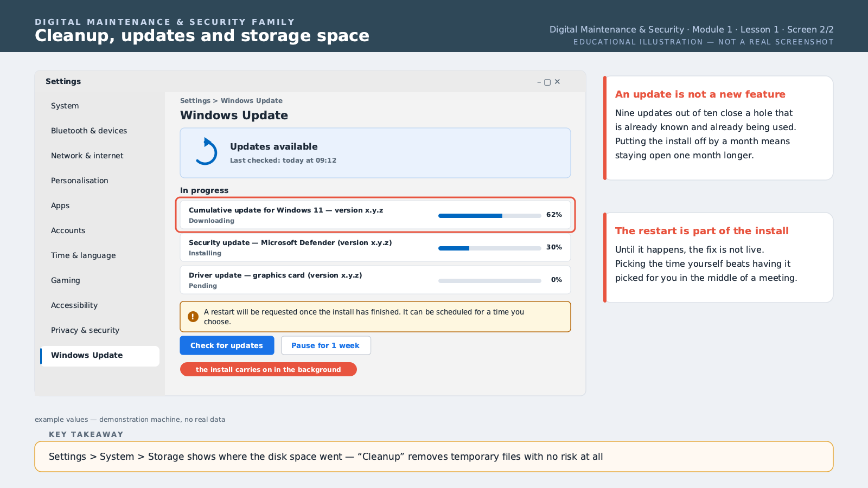Go to Network & internet settings
The image size is (868, 488).
(x=100, y=156)
